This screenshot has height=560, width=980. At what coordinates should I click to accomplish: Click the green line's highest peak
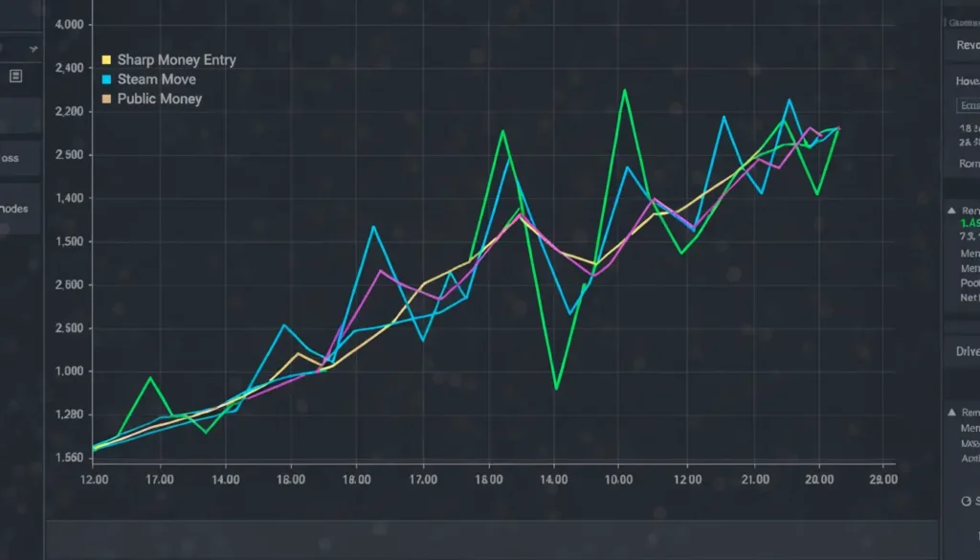click(x=624, y=91)
